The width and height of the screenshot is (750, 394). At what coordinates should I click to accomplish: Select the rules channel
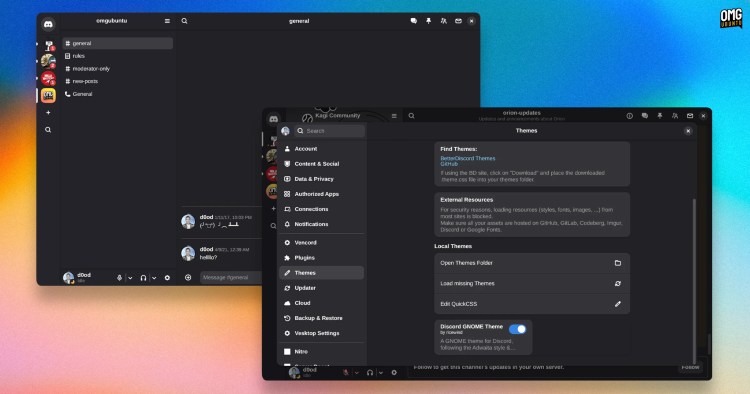tap(118, 56)
